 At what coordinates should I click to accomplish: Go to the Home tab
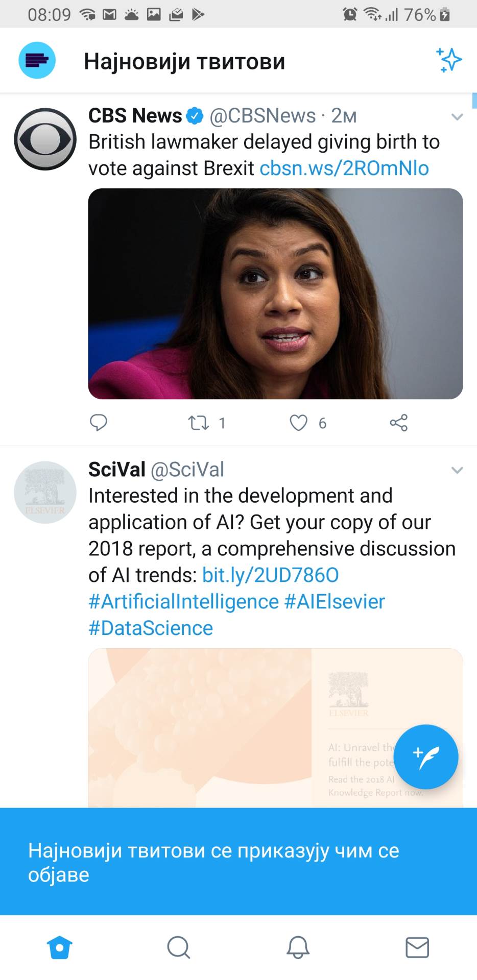[x=60, y=948]
